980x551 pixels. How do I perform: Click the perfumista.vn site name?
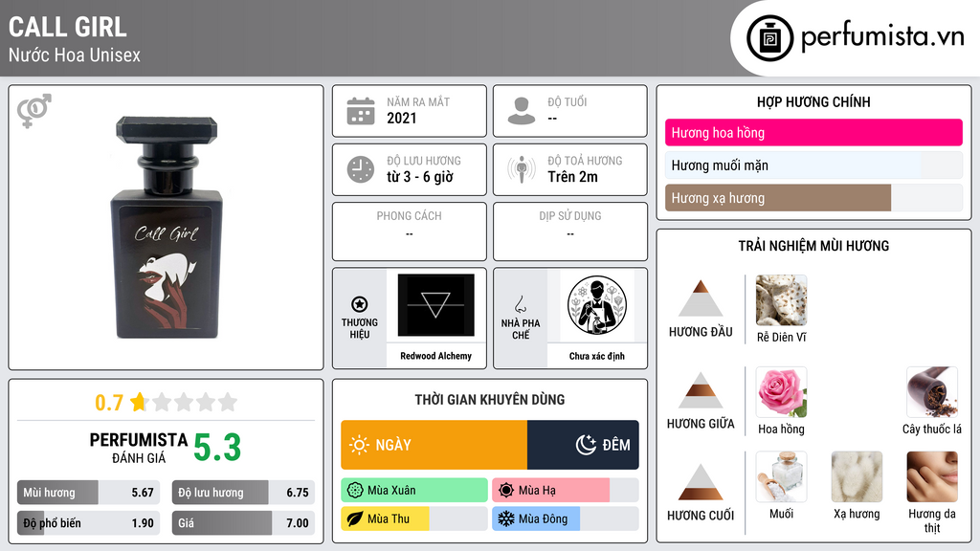click(x=883, y=36)
